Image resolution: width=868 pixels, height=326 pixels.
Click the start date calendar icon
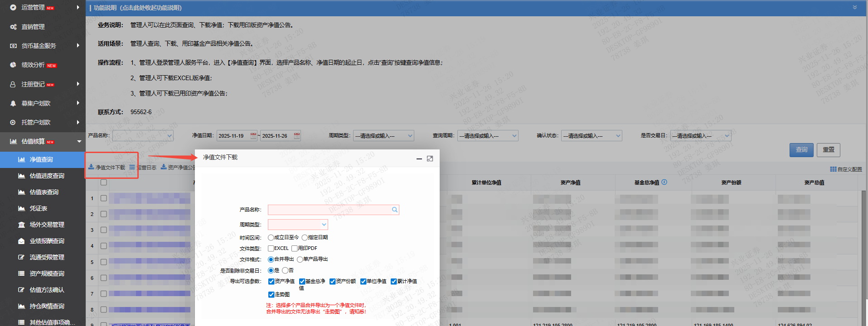pos(253,135)
